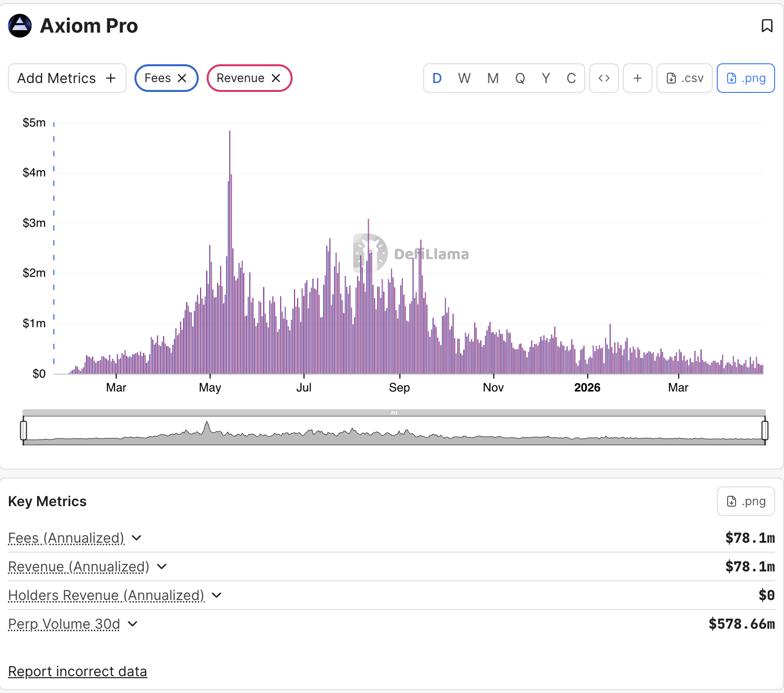The height and width of the screenshot is (693, 784).
Task: Click the tallest May fee spike bar
Action: click(229, 252)
